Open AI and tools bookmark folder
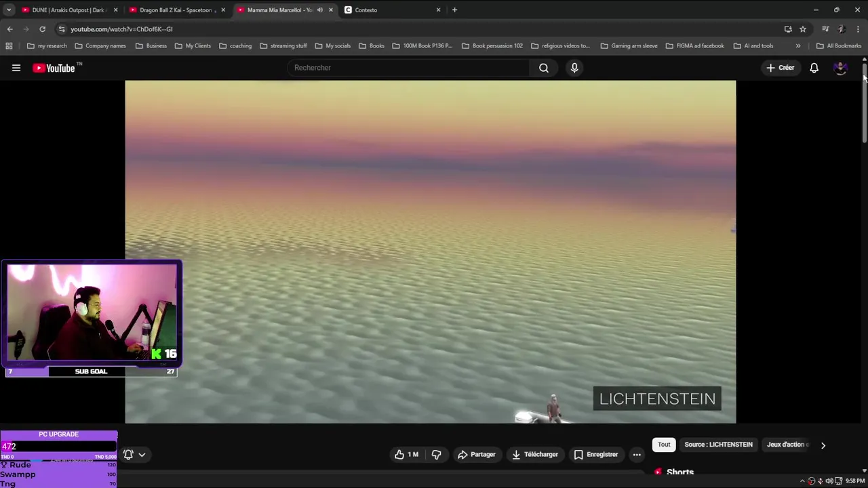Image resolution: width=868 pixels, height=488 pixels. pos(753,46)
